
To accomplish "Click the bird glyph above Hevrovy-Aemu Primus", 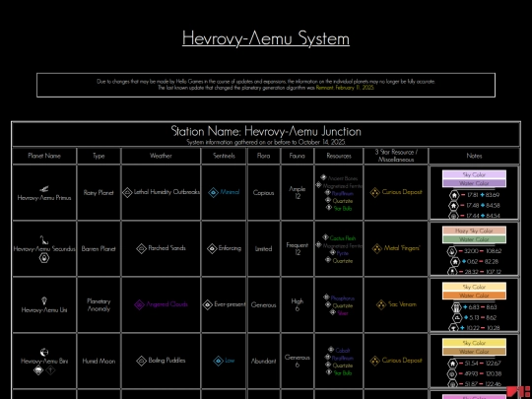I will point(44,189).
